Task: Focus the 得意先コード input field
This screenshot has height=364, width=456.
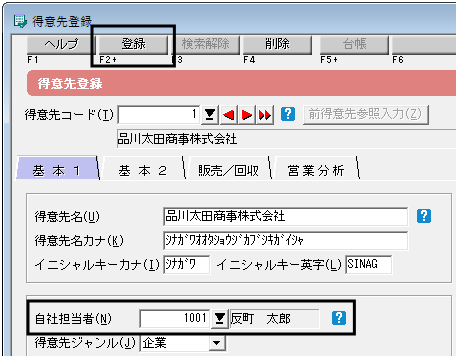Action: (x=159, y=115)
